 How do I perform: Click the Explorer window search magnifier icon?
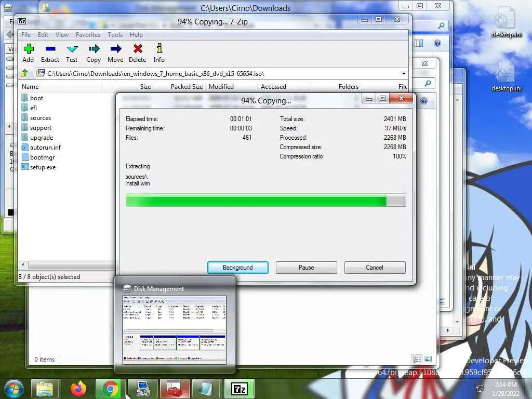[441, 25]
